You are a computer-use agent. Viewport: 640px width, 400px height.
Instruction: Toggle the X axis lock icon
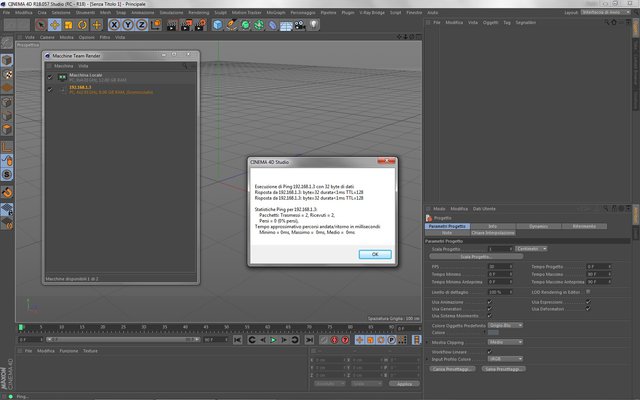coord(114,25)
